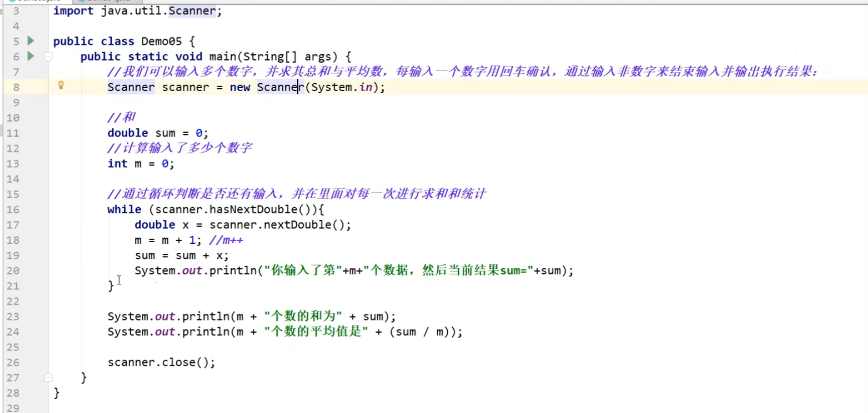Viewport: 868px width, 413px height.
Task: Click line number 16 in the gutter
Action: point(13,209)
